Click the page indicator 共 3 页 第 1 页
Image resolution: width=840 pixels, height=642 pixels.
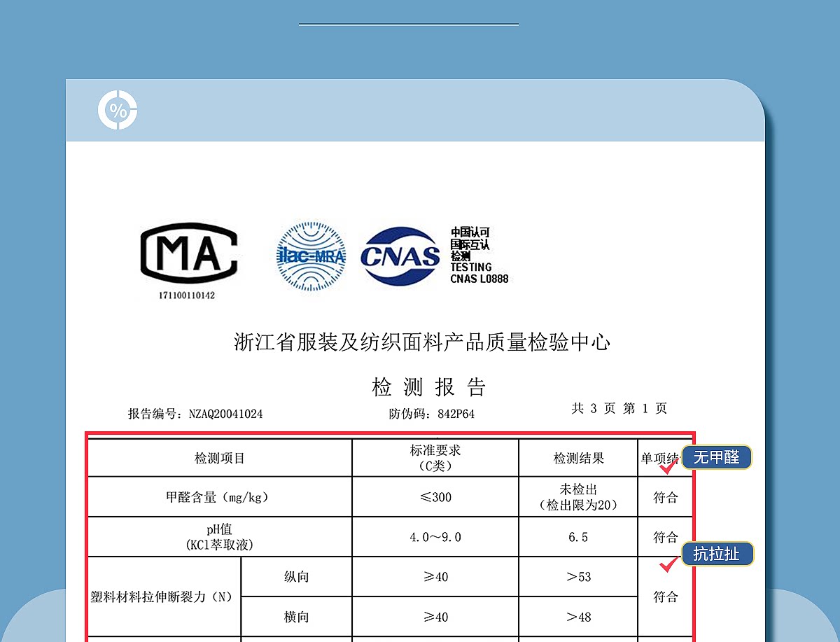[619, 408]
